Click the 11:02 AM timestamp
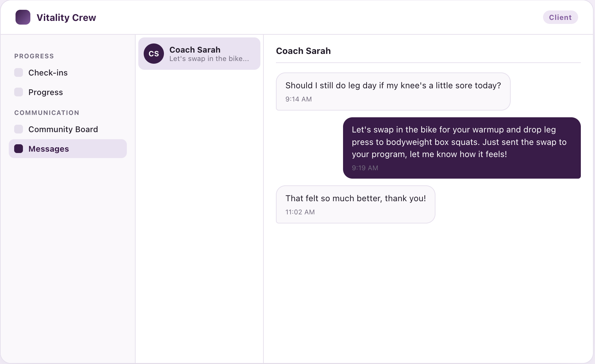The image size is (595, 364). [x=300, y=212]
